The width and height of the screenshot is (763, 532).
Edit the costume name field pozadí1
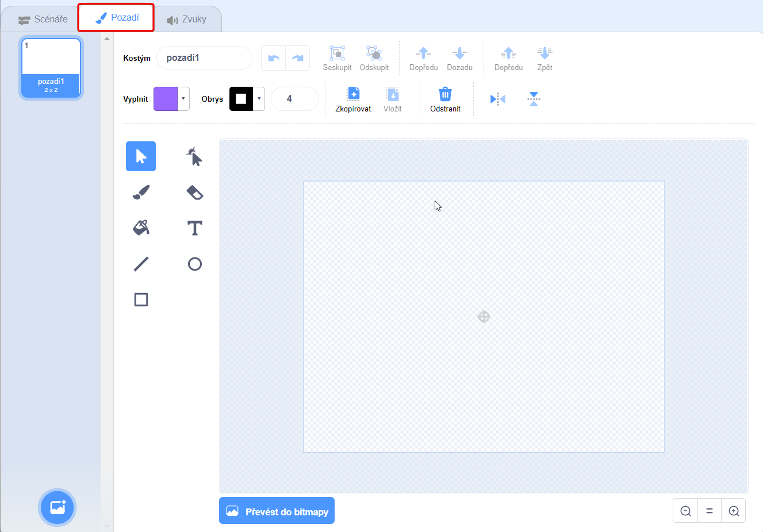204,58
